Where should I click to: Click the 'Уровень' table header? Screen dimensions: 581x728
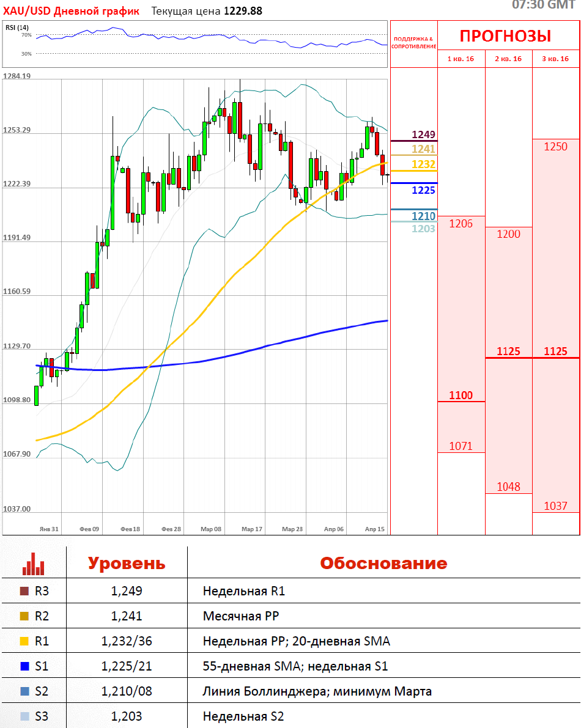click(x=127, y=563)
